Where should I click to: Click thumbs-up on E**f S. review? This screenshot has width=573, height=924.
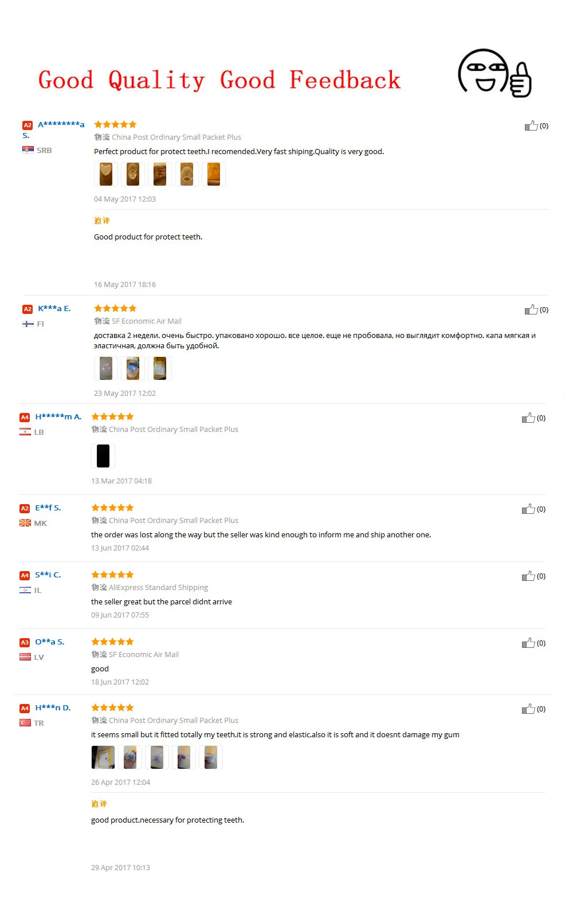point(528,509)
